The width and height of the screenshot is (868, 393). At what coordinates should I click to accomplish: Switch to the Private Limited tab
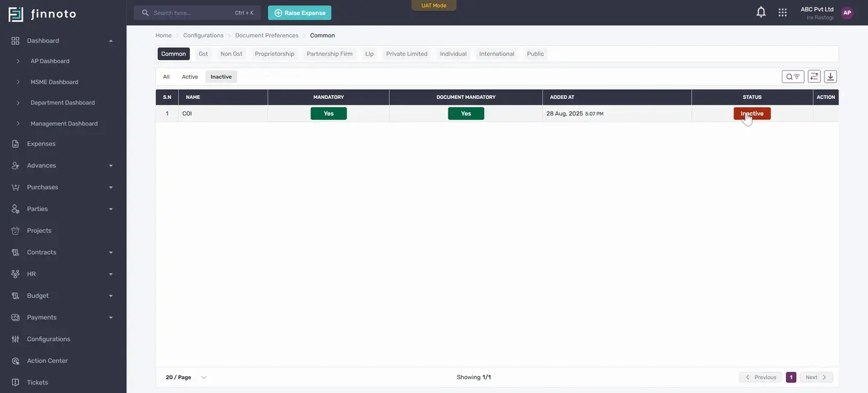click(x=407, y=54)
